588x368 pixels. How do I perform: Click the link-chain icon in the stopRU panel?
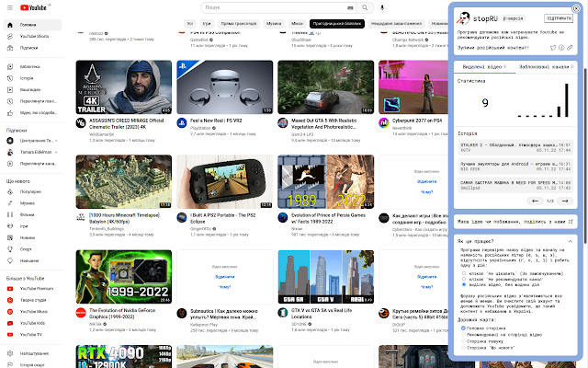pos(570,48)
